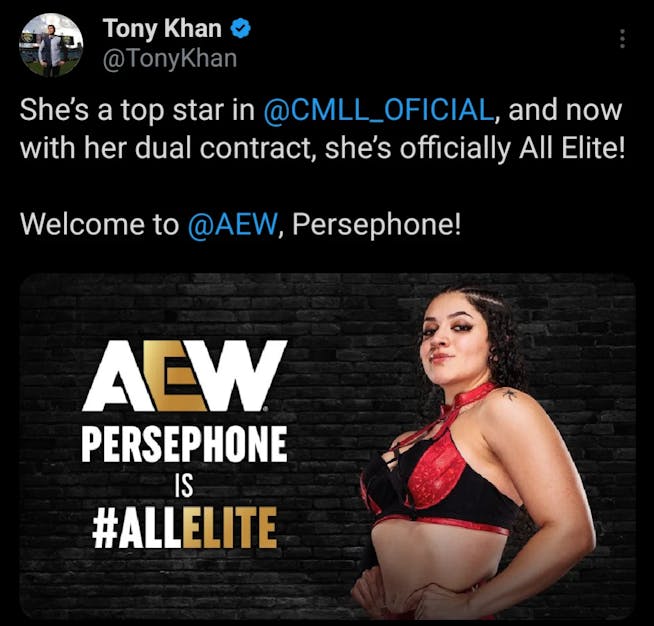Open the Tony Khan display name

[x=162, y=29]
